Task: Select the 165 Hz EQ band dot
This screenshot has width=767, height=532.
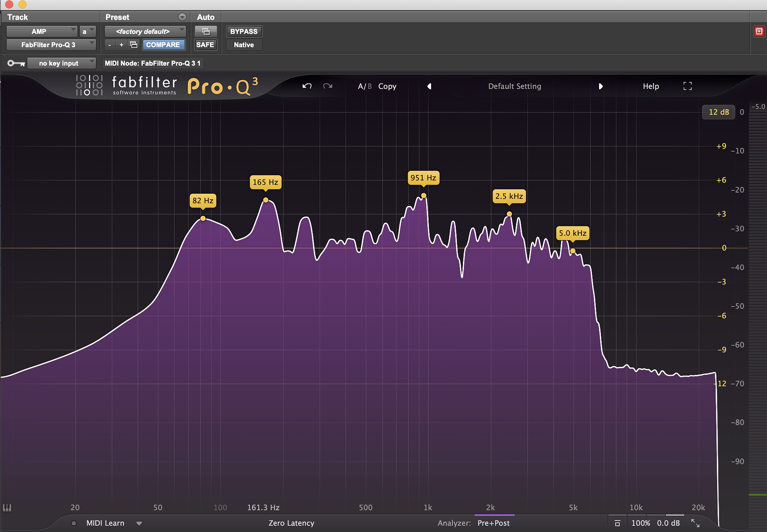Action: click(x=265, y=200)
